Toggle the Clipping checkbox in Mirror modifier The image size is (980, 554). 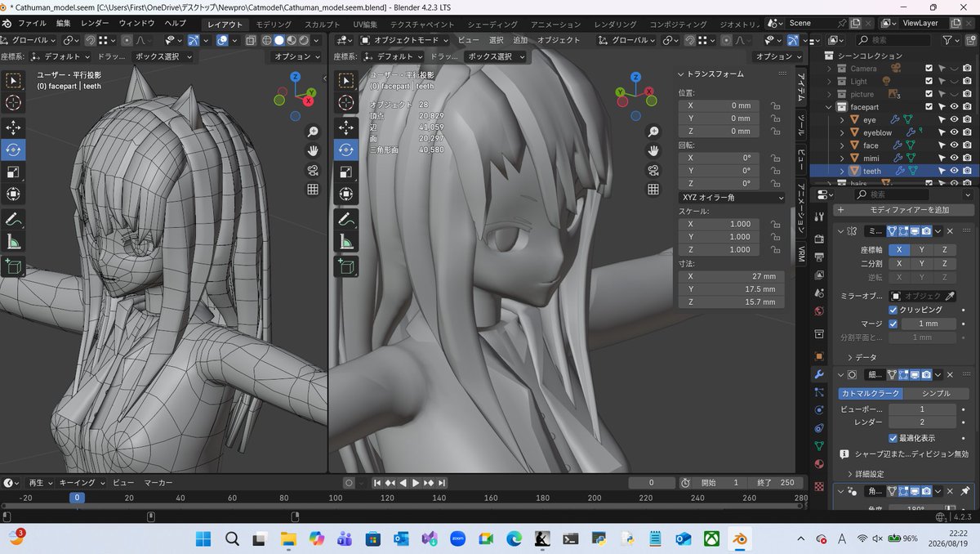pos(893,310)
